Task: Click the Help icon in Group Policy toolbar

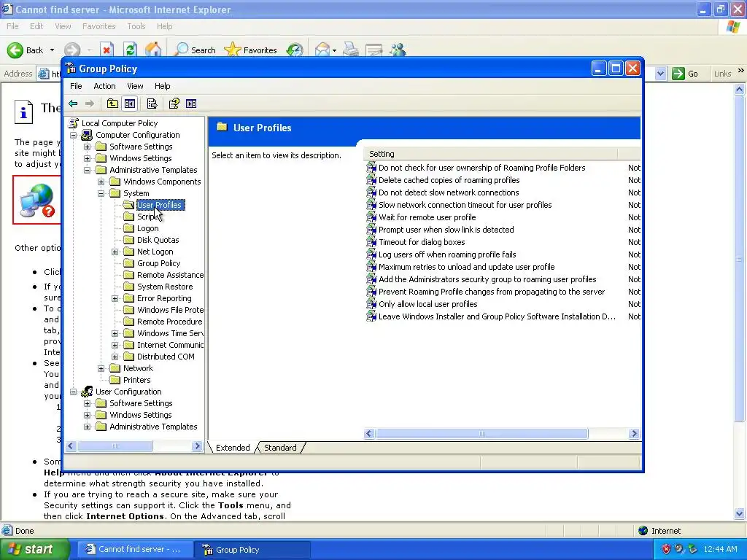Action: coord(174,104)
